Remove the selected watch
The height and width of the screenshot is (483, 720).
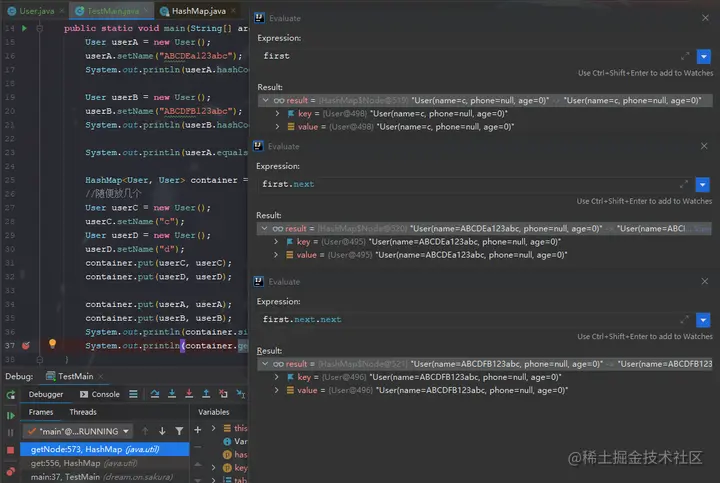click(x=197, y=447)
